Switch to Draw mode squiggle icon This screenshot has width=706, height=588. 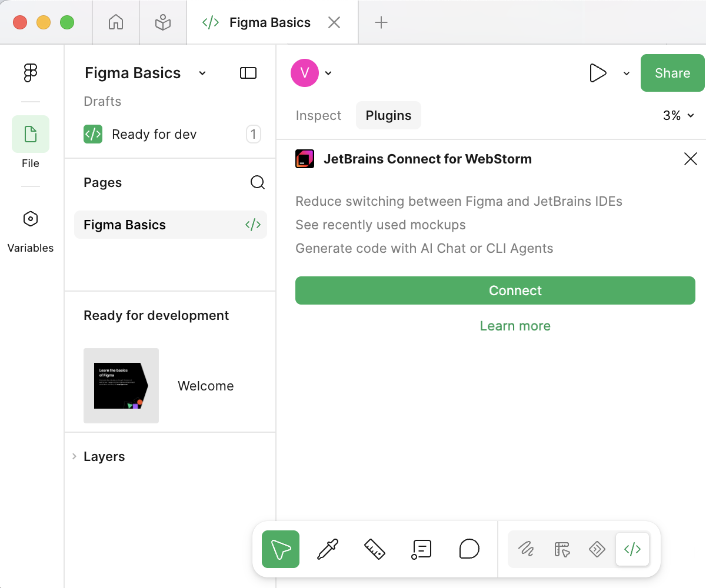coord(526,549)
